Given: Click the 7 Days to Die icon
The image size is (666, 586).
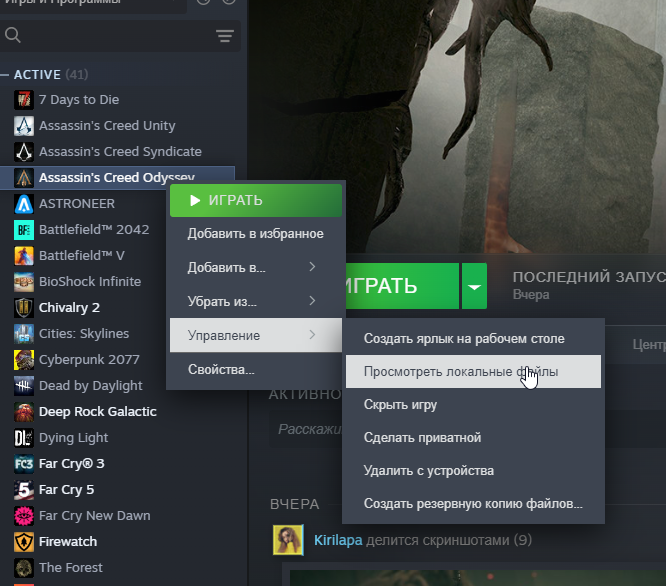Looking at the screenshot, I should (24, 100).
